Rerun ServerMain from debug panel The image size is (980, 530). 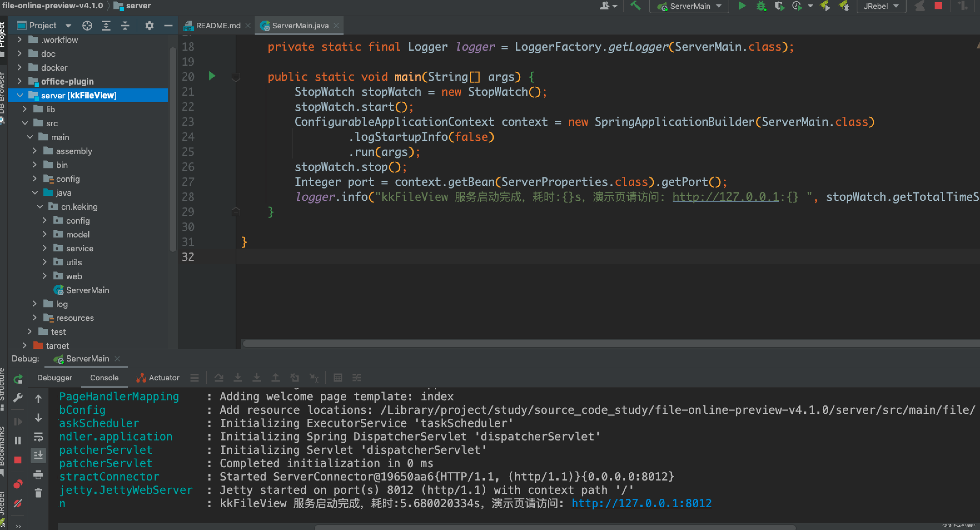pos(18,379)
